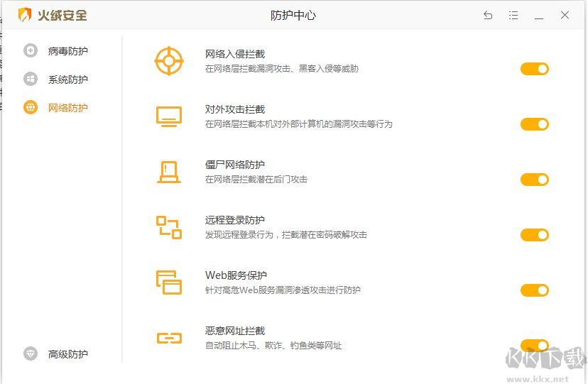The width and height of the screenshot is (588, 384).
Task: Click the back arrow icon in title bar
Action: 488,16
